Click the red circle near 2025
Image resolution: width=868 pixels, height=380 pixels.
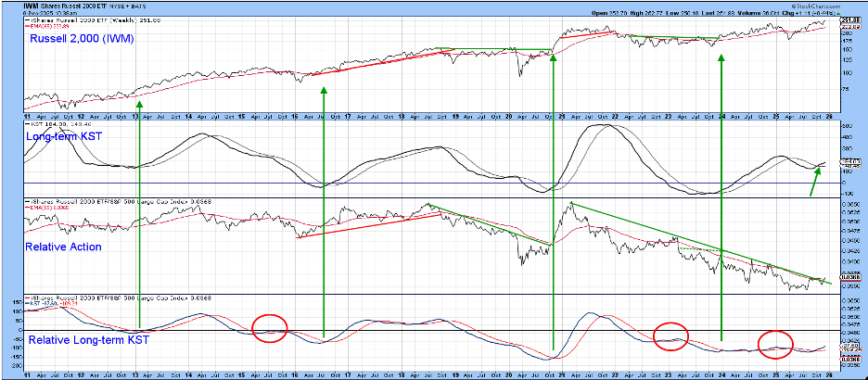click(x=775, y=345)
